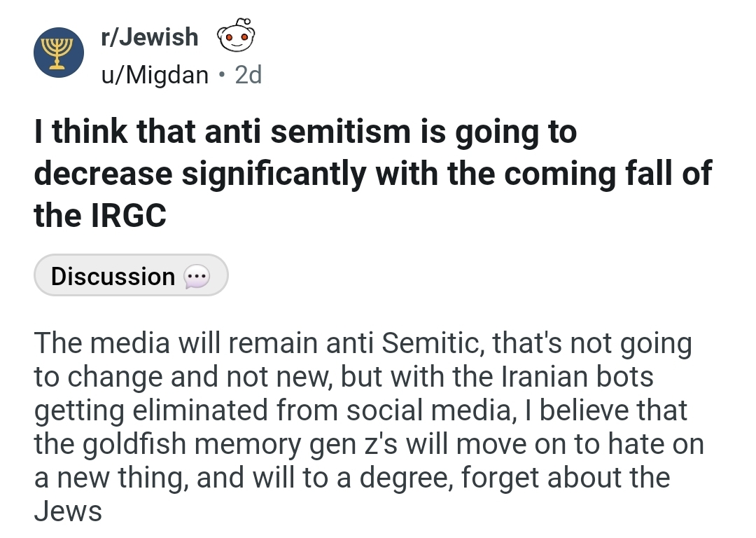Click the final word 'Jews' of the post

click(68, 511)
